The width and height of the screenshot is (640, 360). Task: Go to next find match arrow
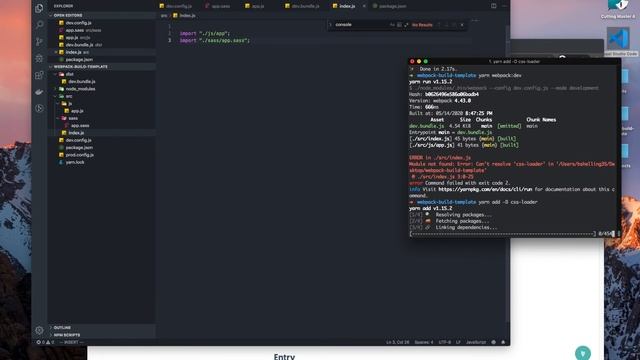(x=447, y=25)
